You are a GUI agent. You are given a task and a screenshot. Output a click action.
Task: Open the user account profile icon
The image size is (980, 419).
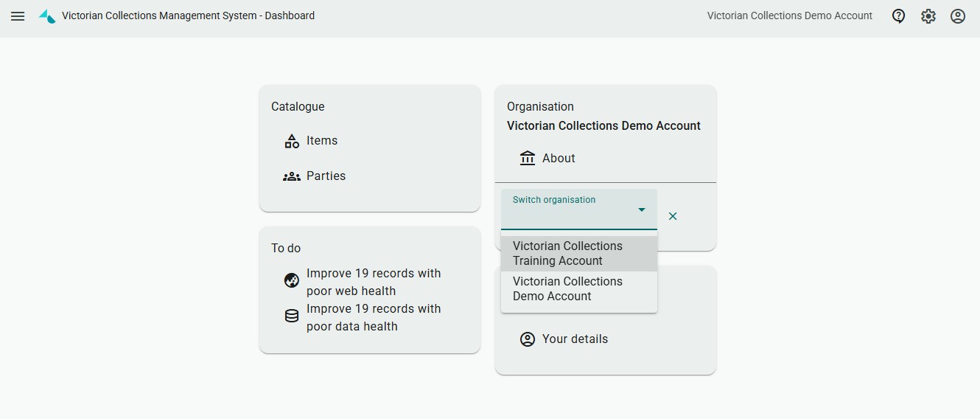pos(957,15)
